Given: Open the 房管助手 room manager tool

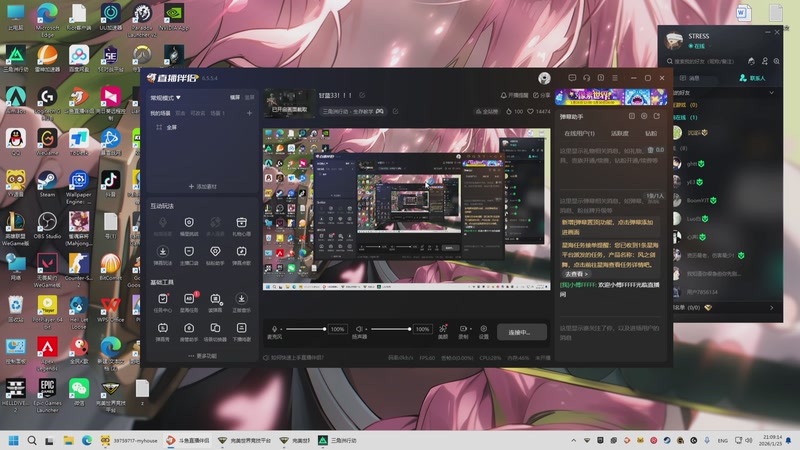Looking at the screenshot, I should 189,331.
